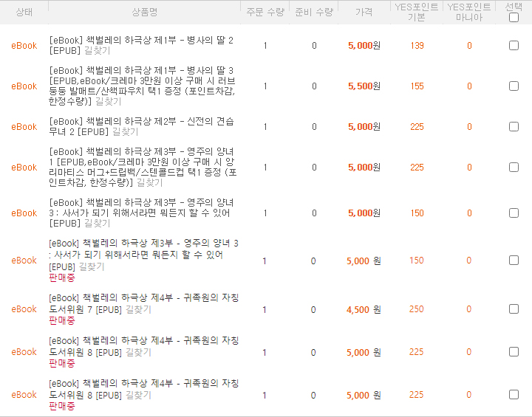Select checkbox for 신전의 견습 무녀 2 row

point(514,127)
